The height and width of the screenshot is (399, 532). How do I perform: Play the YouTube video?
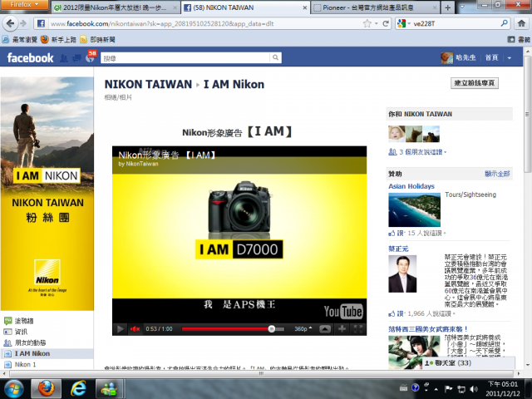(120, 329)
